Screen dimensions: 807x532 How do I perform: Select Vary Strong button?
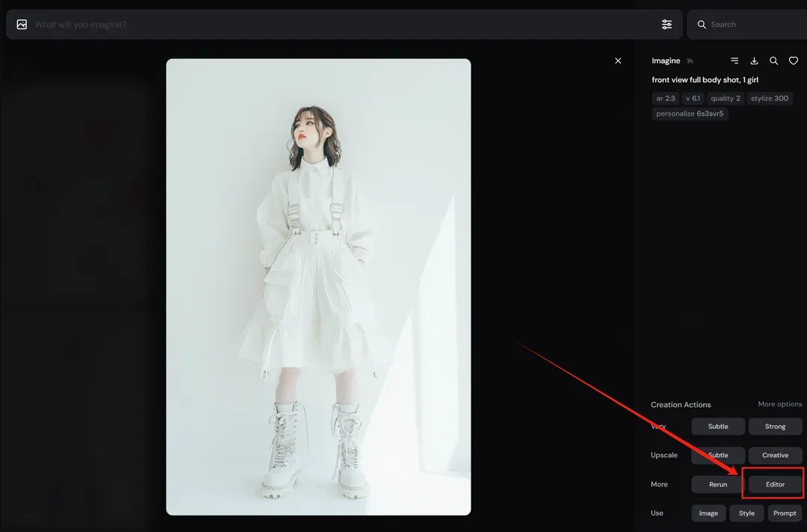(775, 427)
